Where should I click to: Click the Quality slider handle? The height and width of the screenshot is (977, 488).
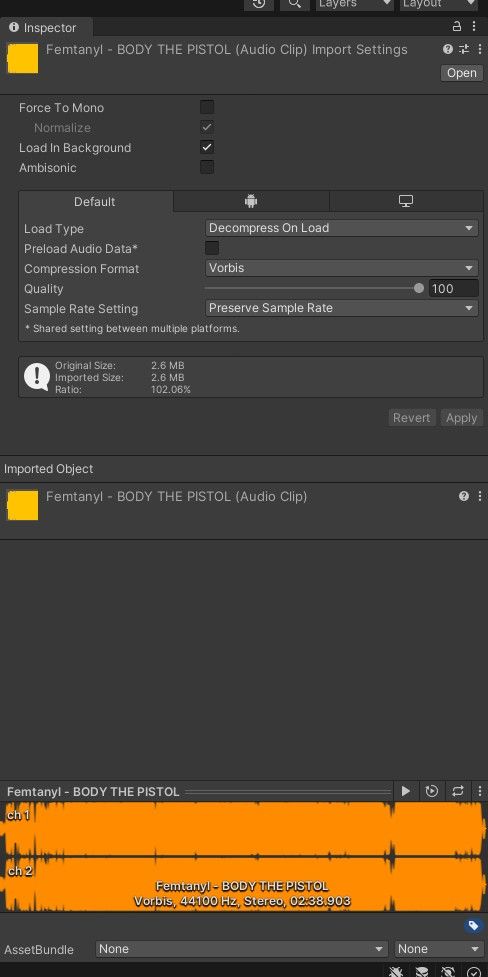(419, 288)
